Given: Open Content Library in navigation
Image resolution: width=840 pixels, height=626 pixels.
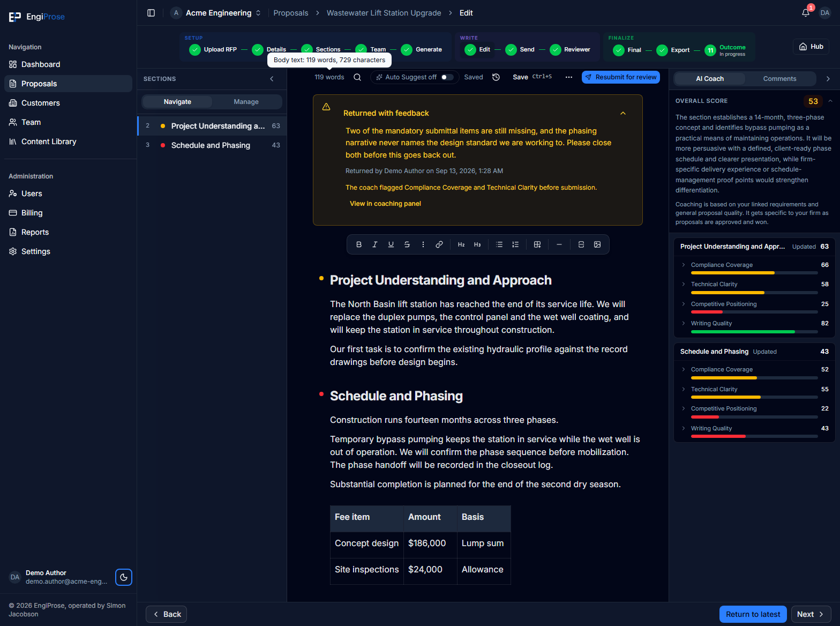Looking at the screenshot, I should pyautogui.click(x=68, y=141).
